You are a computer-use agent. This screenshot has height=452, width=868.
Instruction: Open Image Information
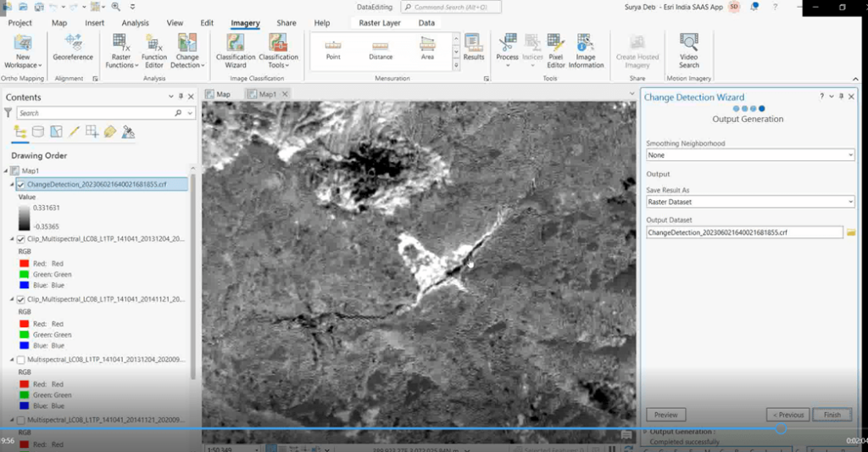tap(586, 51)
